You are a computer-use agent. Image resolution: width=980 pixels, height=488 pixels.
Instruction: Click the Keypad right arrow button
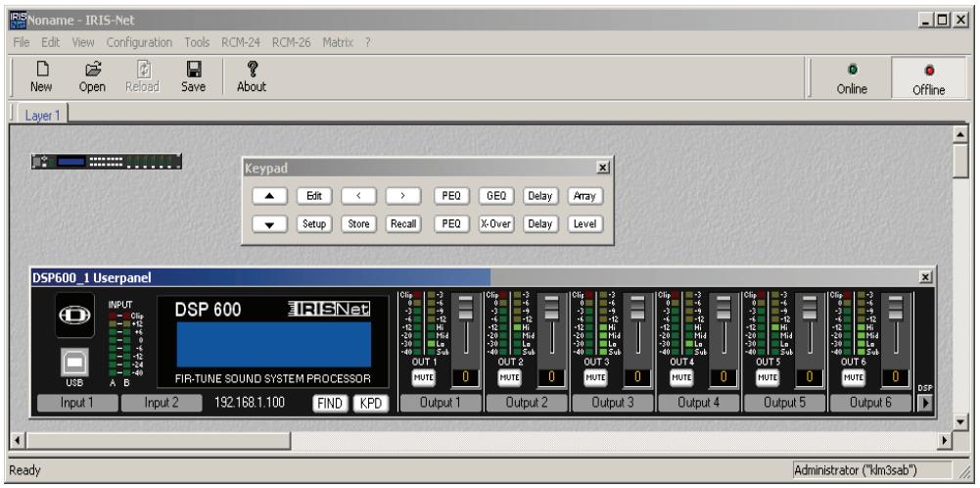(x=403, y=196)
